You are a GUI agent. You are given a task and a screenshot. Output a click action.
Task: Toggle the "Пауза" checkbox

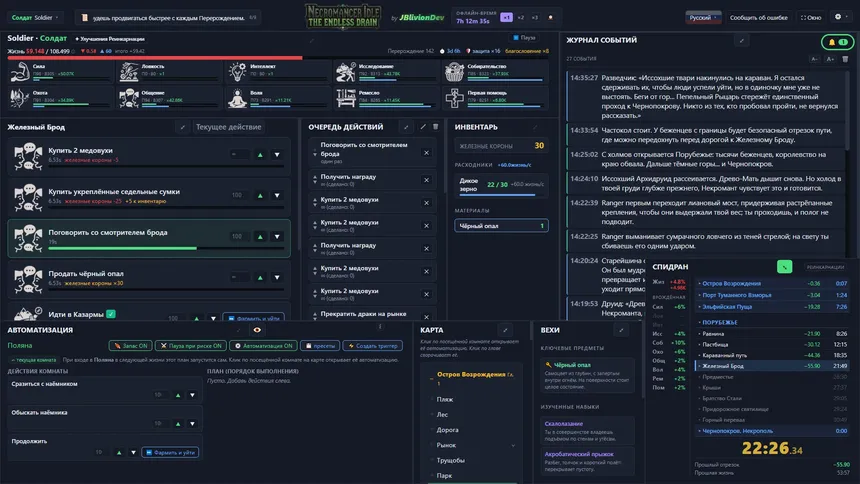click(516, 38)
